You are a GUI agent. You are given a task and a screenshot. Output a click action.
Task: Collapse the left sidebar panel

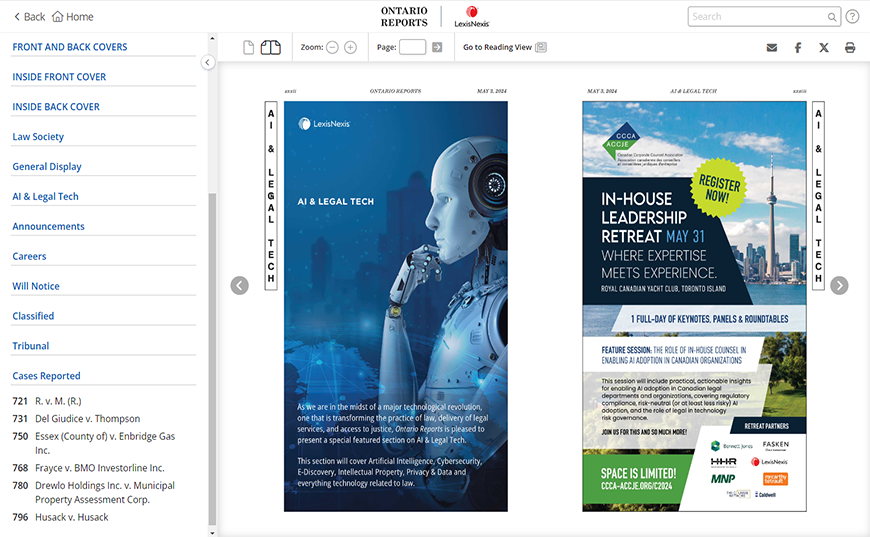point(208,62)
